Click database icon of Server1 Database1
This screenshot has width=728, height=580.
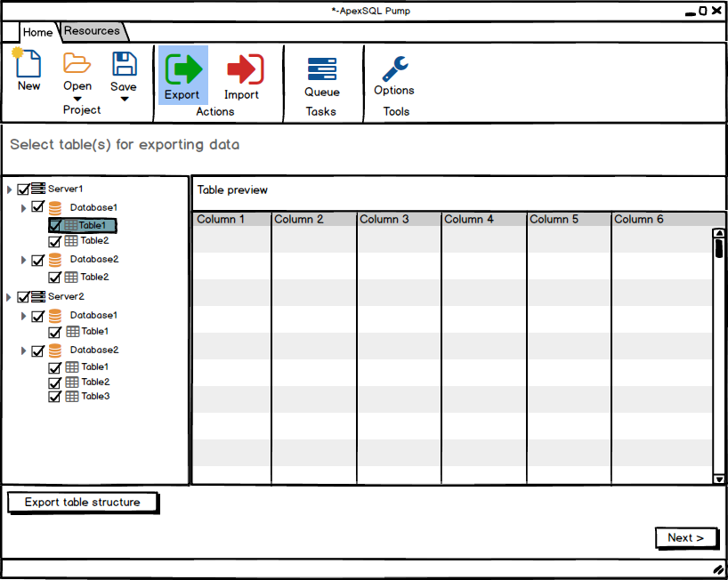[55, 208]
